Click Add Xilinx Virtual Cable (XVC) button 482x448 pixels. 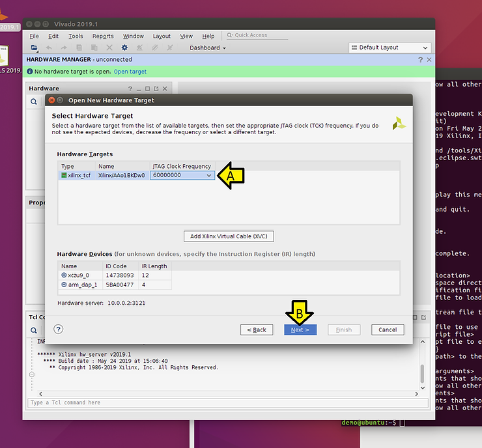click(x=229, y=236)
